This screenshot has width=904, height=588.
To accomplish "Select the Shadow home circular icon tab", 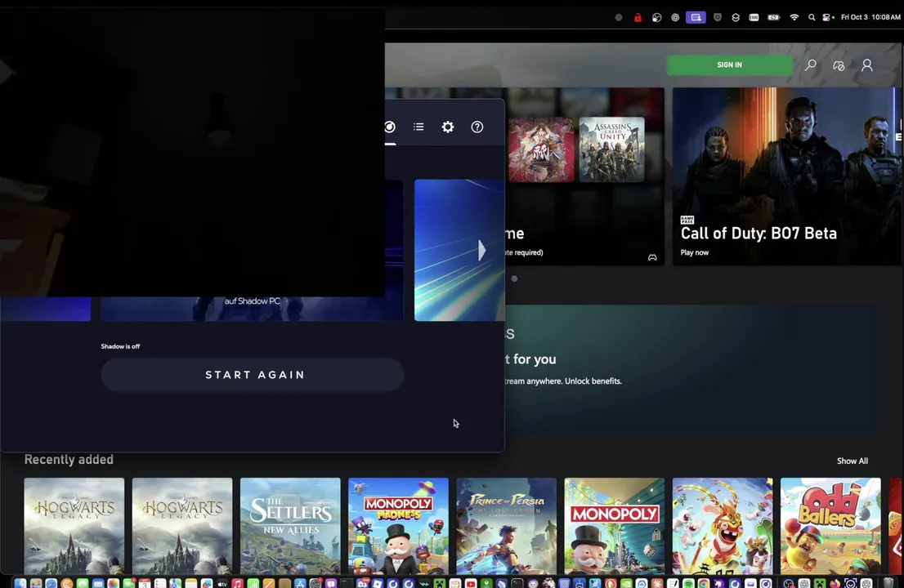I will point(391,127).
